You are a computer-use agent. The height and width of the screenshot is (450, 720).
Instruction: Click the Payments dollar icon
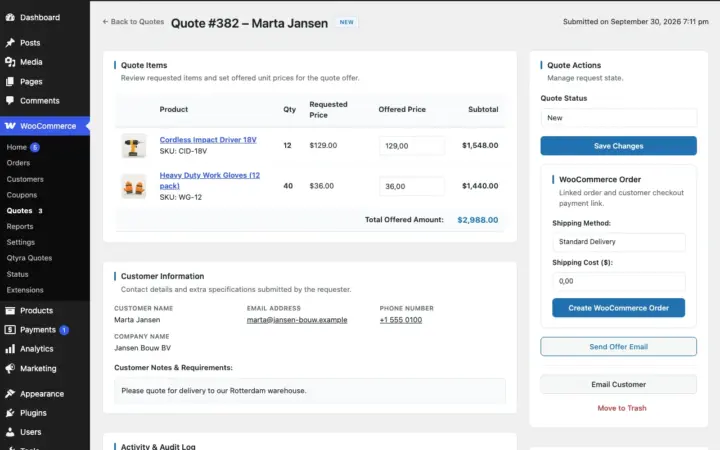(10, 330)
